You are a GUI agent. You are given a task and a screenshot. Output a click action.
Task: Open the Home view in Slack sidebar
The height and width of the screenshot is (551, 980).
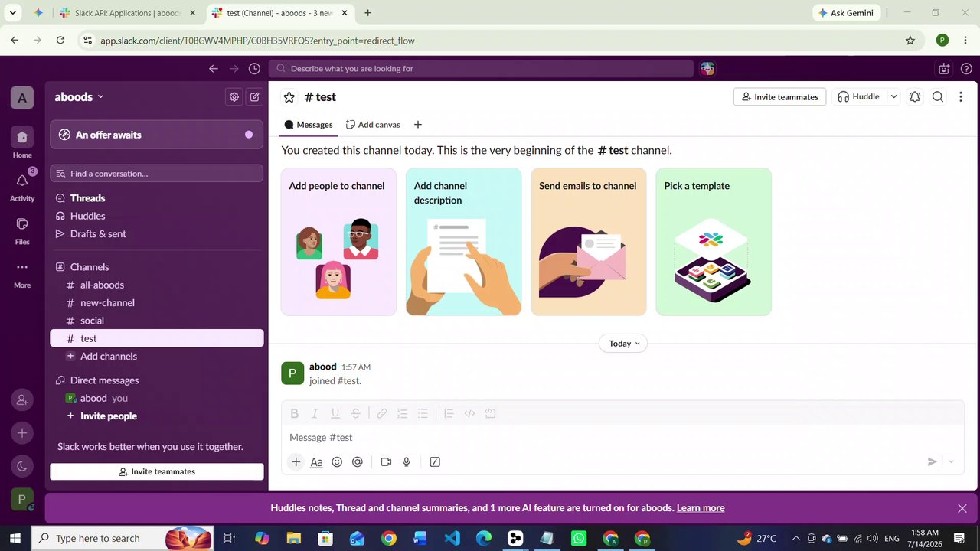(22, 143)
